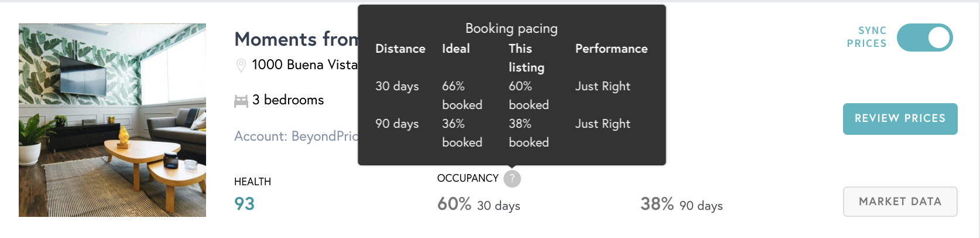Click the 38% 90 days occupancy value
Screen dimensions: 980x238
point(681,205)
